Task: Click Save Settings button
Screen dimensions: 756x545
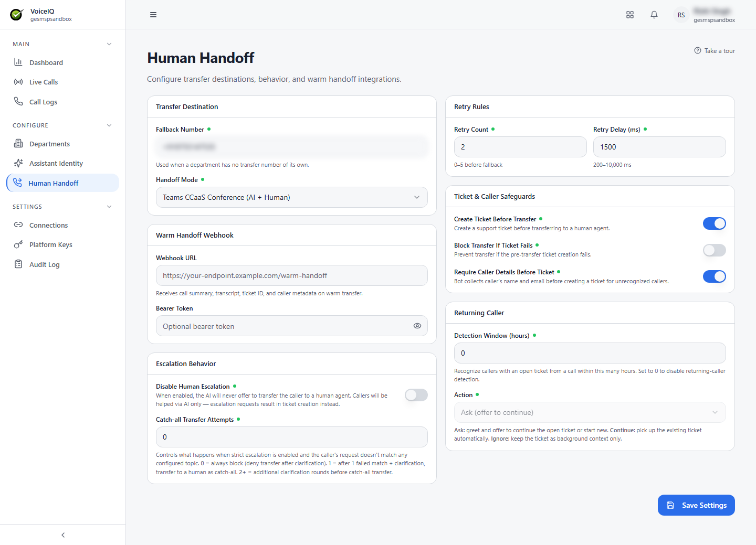Action: (696, 505)
